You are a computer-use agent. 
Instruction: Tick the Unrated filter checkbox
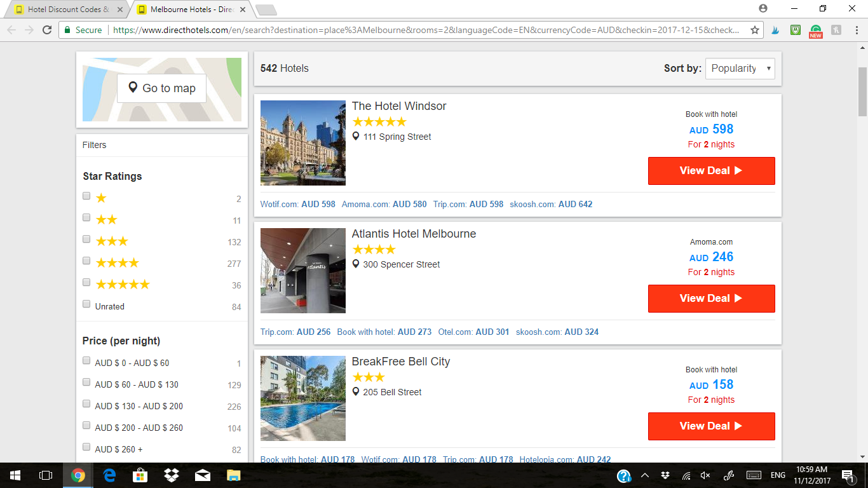(86, 304)
